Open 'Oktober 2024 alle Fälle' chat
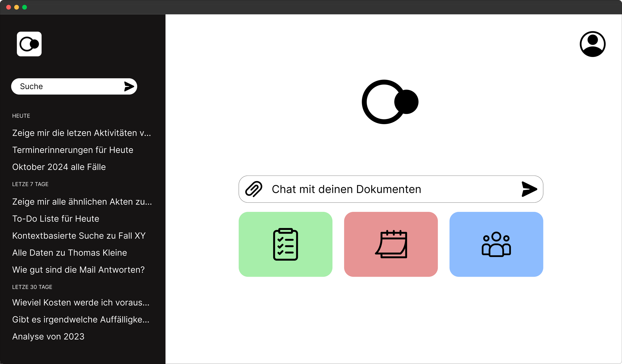This screenshot has height=364, width=622. click(x=59, y=167)
